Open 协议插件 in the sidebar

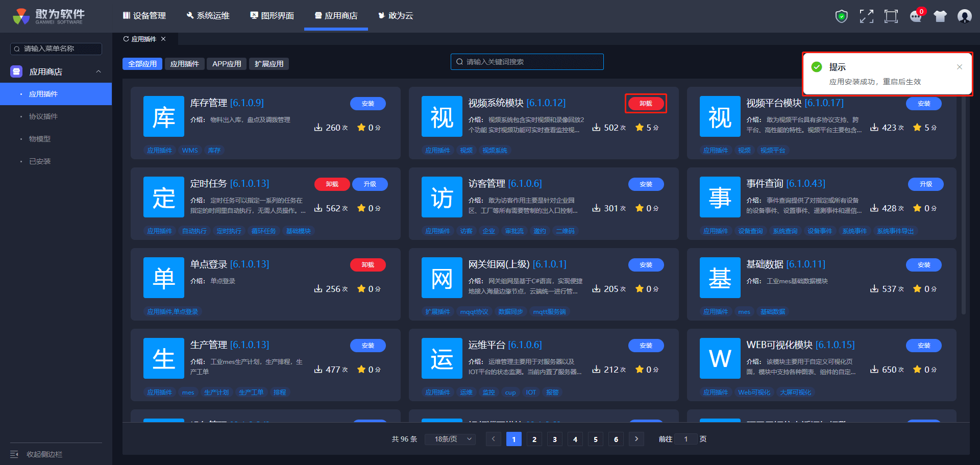pos(56,116)
